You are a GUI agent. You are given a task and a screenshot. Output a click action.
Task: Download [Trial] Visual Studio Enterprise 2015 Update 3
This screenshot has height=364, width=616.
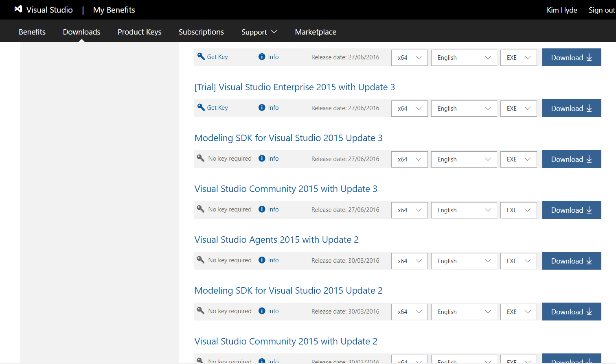[572, 108]
